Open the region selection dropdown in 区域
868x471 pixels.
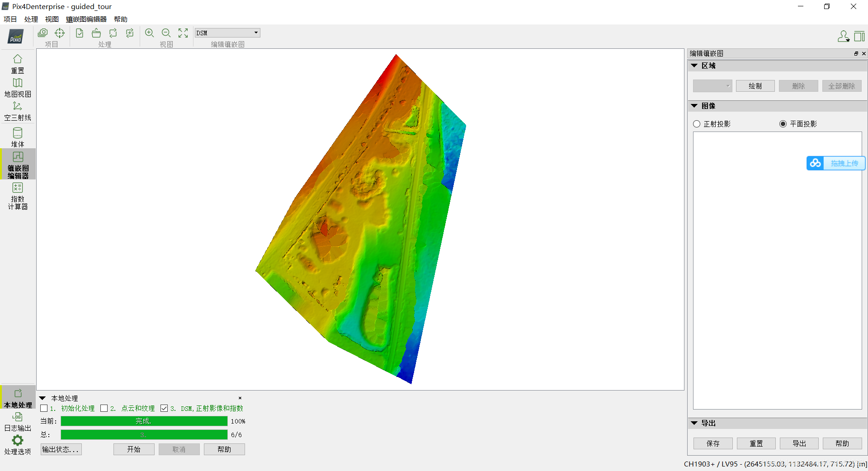(712, 86)
